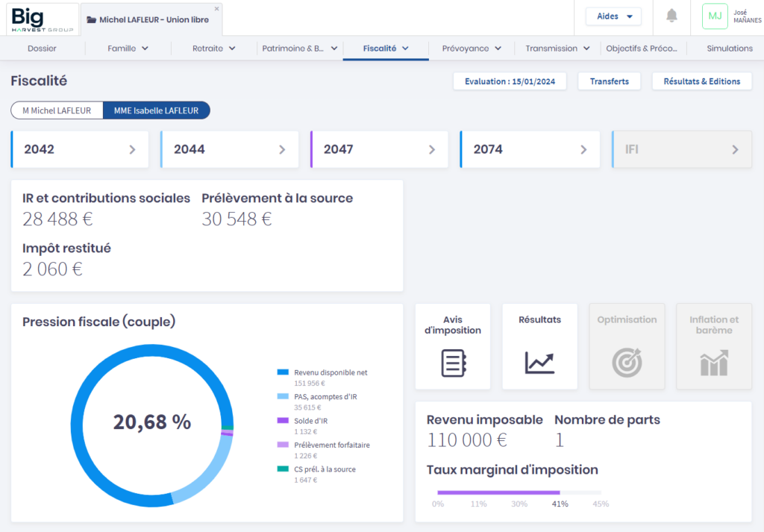
Task: Open the Résultats chart icon tile
Action: click(x=539, y=362)
